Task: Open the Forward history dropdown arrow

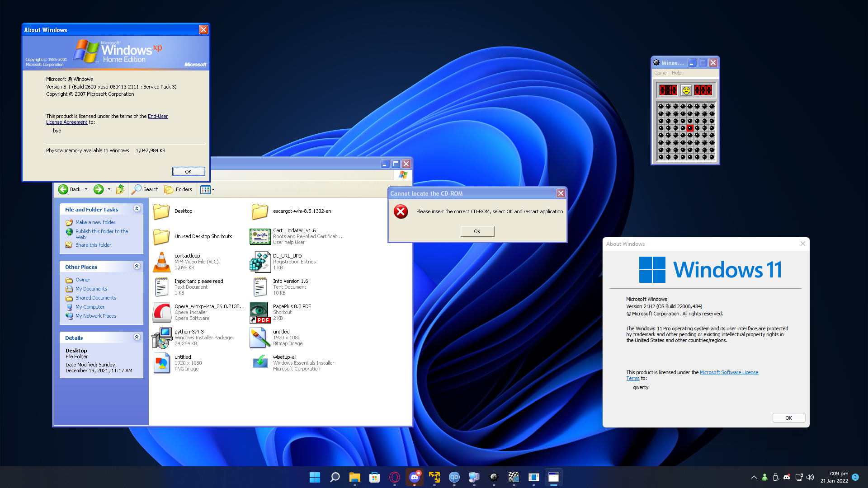Action: 109,189
